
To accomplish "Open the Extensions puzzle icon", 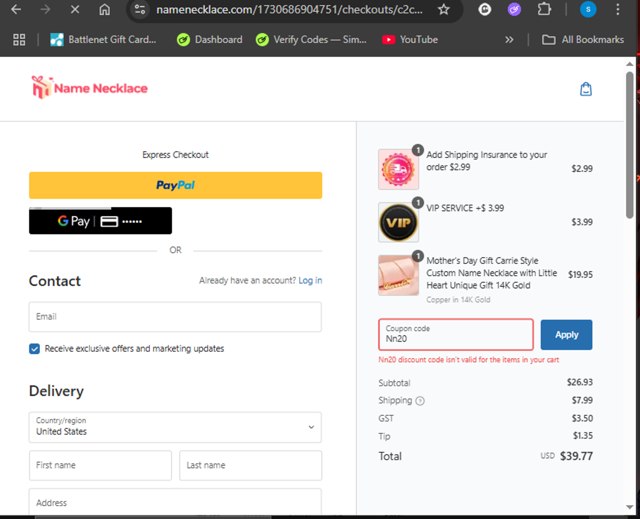I will (x=544, y=9).
